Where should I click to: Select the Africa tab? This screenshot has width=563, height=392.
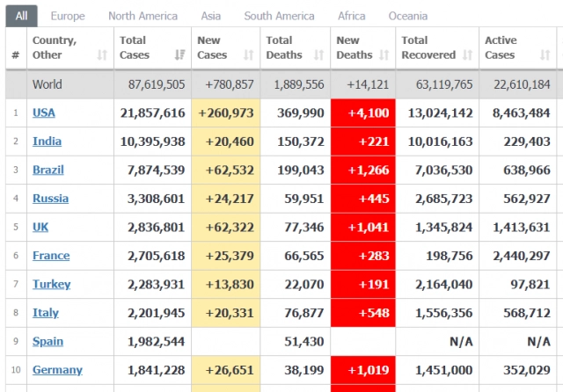[352, 16]
